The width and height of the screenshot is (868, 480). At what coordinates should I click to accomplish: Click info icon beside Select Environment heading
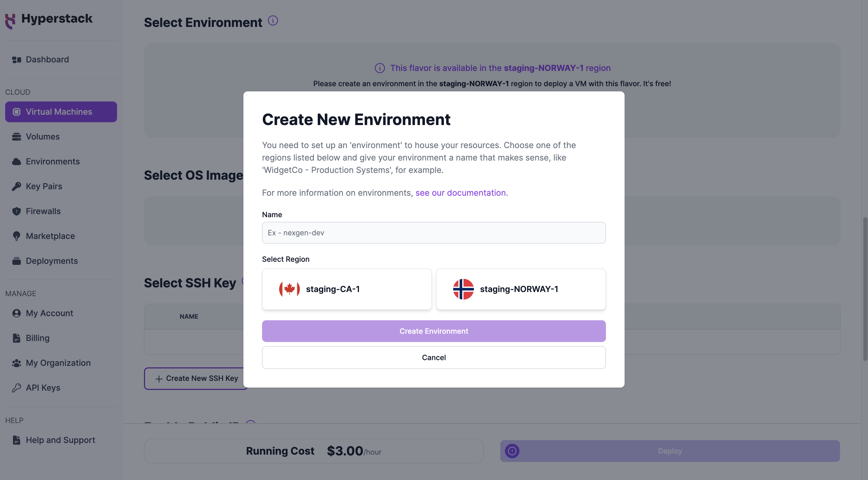(273, 21)
